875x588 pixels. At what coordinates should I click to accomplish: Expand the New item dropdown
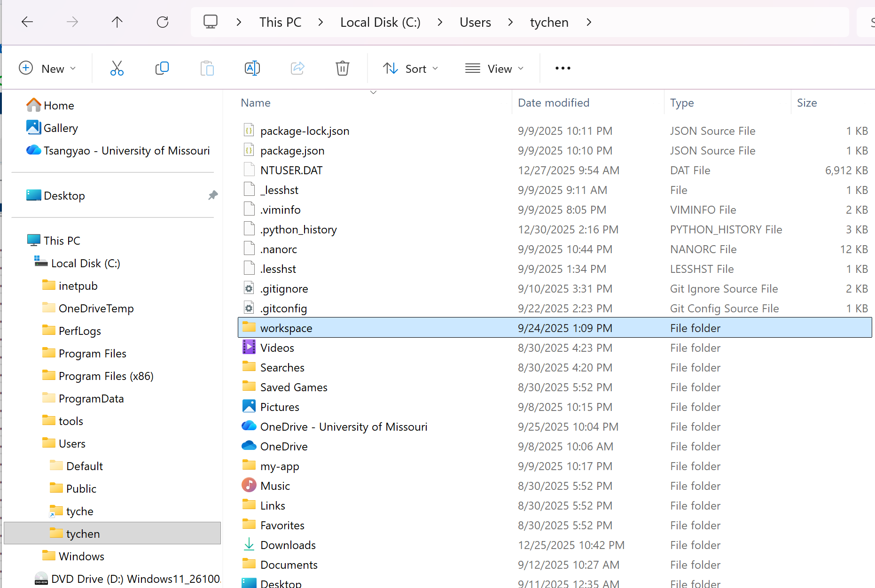tap(47, 69)
